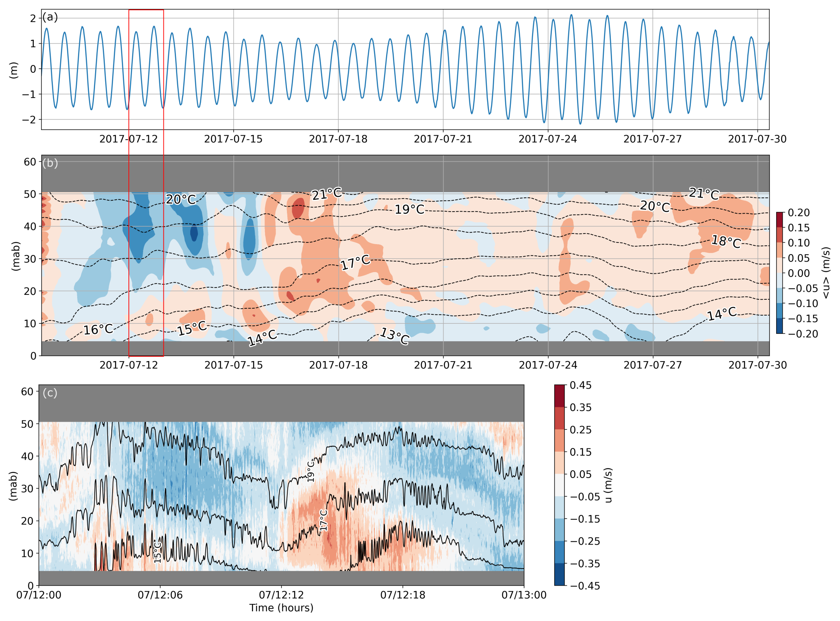840x621 pixels.
Task: Click the 2017-07-24 tick under panel (b)
Action: click(548, 365)
